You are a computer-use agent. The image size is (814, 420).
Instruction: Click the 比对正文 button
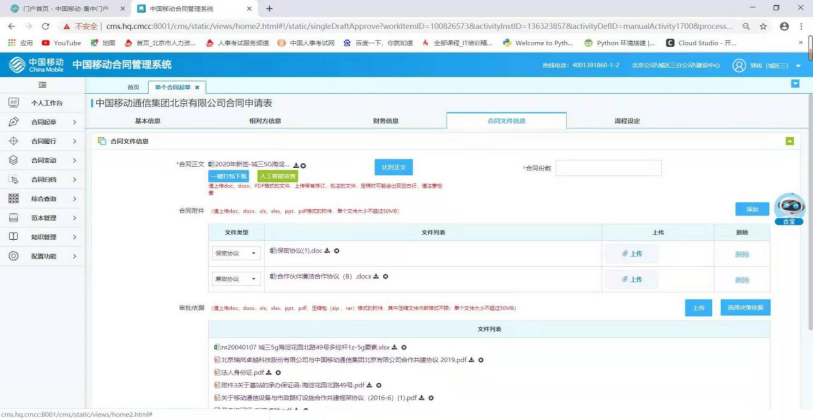[393, 167]
